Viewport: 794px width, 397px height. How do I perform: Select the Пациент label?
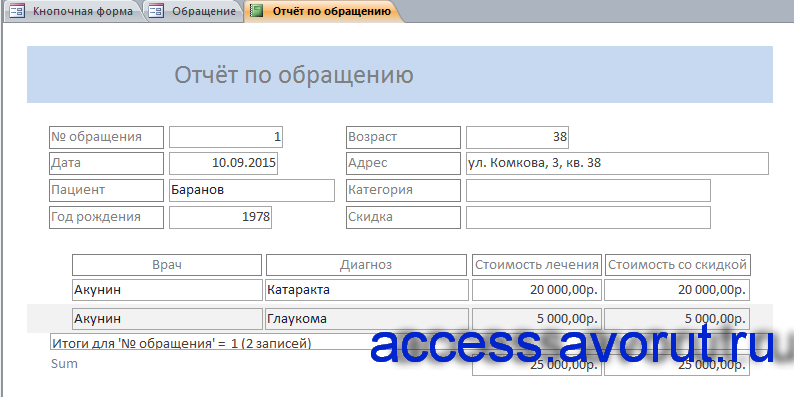pos(106,190)
